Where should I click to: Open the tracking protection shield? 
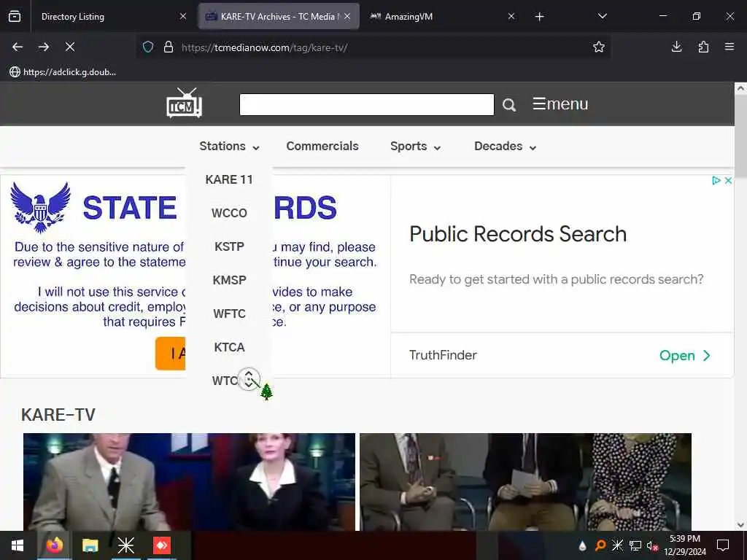click(148, 47)
